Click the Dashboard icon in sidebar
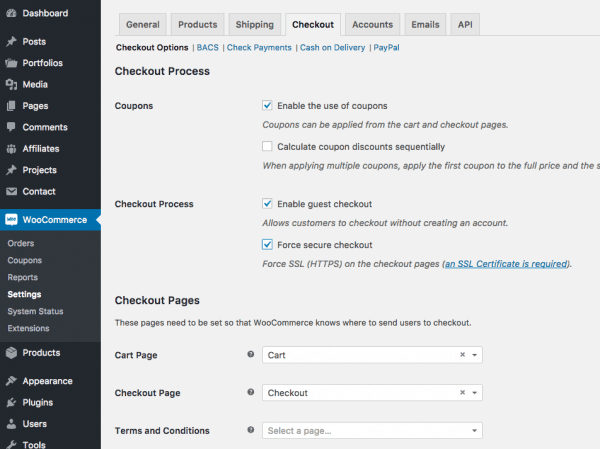The width and height of the screenshot is (600, 449). click(x=11, y=14)
